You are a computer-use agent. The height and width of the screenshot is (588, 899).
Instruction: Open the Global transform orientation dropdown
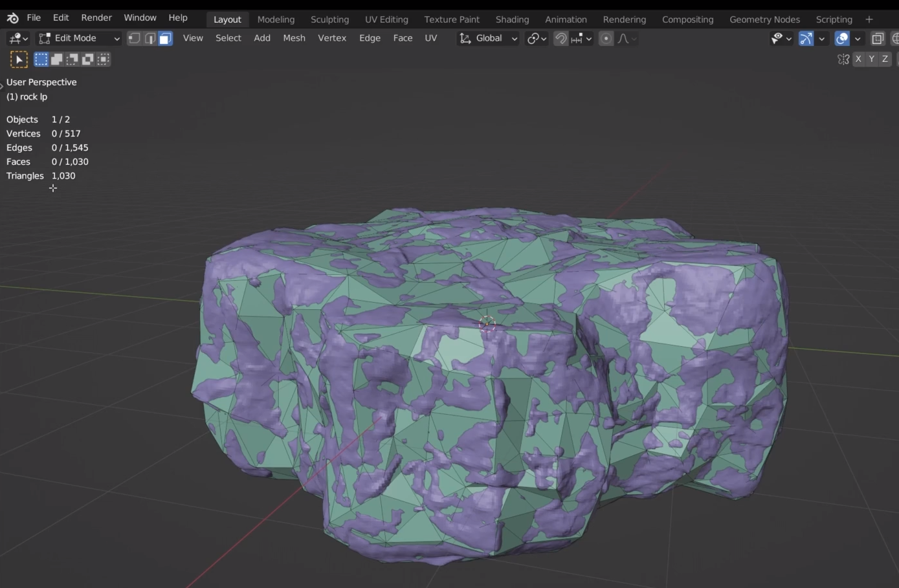(x=487, y=38)
